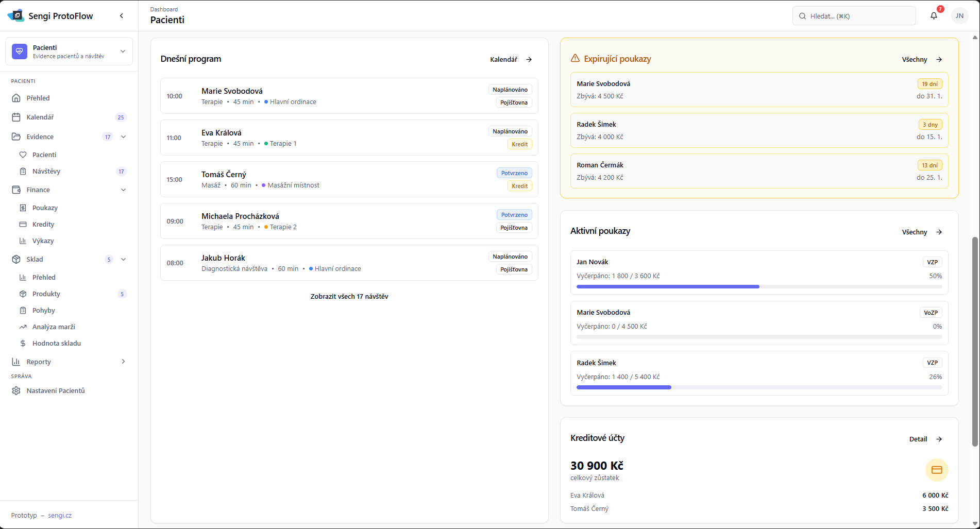Image resolution: width=980 pixels, height=529 pixels.
Task: Click the JN avatar icon
Action: click(x=959, y=15)
